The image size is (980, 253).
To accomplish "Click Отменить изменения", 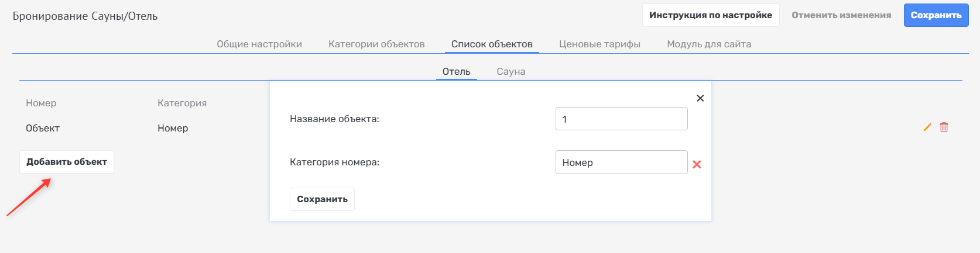I will click(841, 15).
